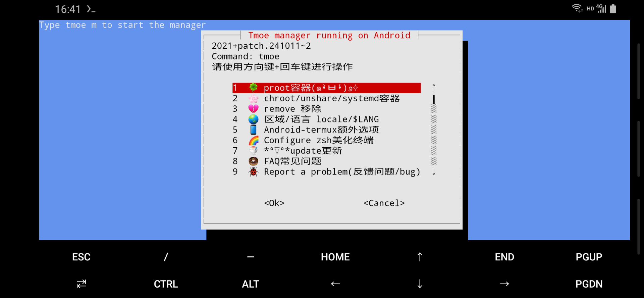Toggle the CTRL modifier key
The width and height of the screenshot is (644, 298).
pos(166,284)
